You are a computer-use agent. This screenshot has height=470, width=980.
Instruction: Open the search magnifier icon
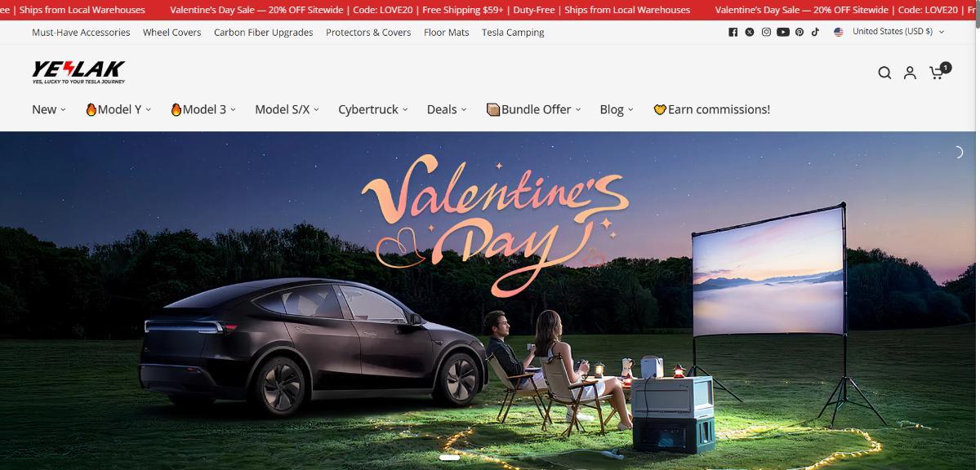pyautogui.click(x=884, y=73)
